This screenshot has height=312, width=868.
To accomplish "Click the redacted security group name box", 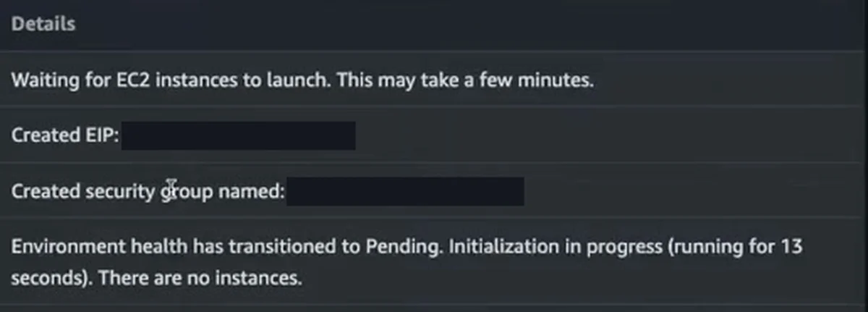I will click(x=405, y=191).
